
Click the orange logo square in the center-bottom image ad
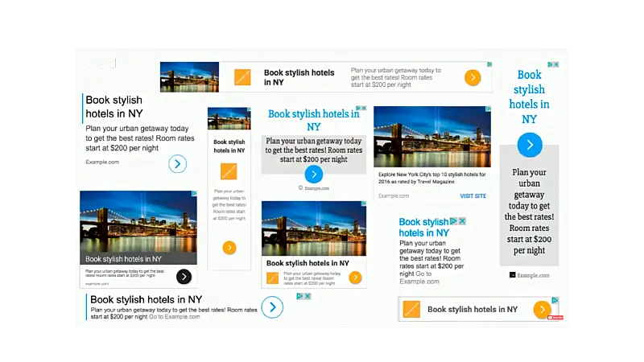point(272,278)
